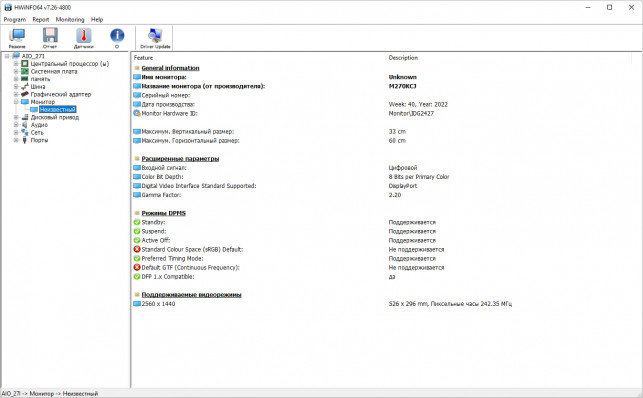643x398 pixels.
Task: Click the red cross beside Default GTF
Action: [x=137, y=268]
